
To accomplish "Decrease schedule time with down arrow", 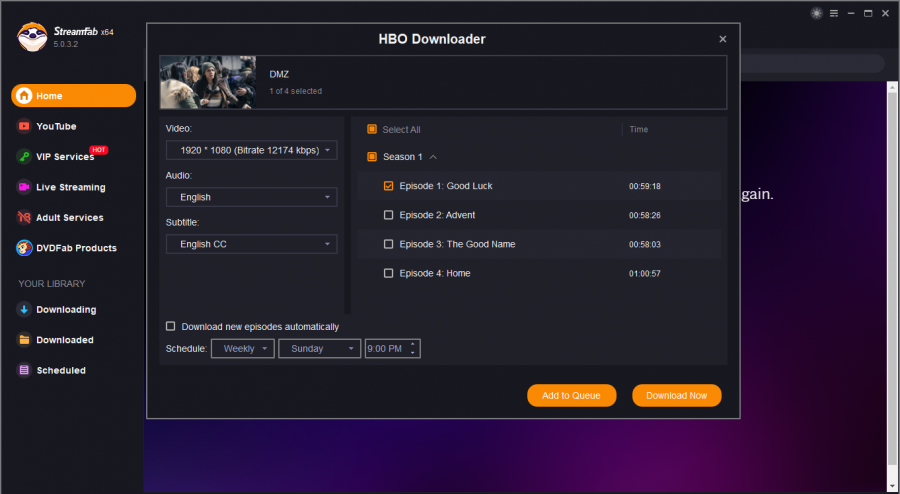I will pos(413,353).
